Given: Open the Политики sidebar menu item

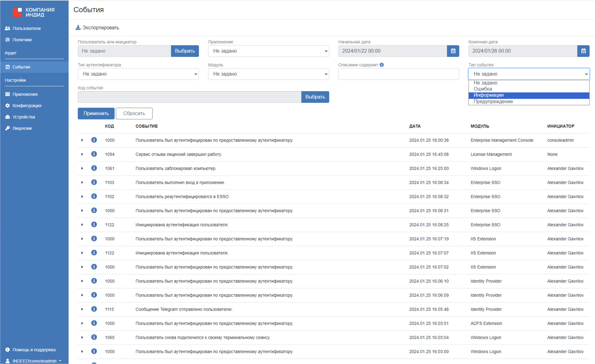Looking at the screenshot, I should 22,40.
